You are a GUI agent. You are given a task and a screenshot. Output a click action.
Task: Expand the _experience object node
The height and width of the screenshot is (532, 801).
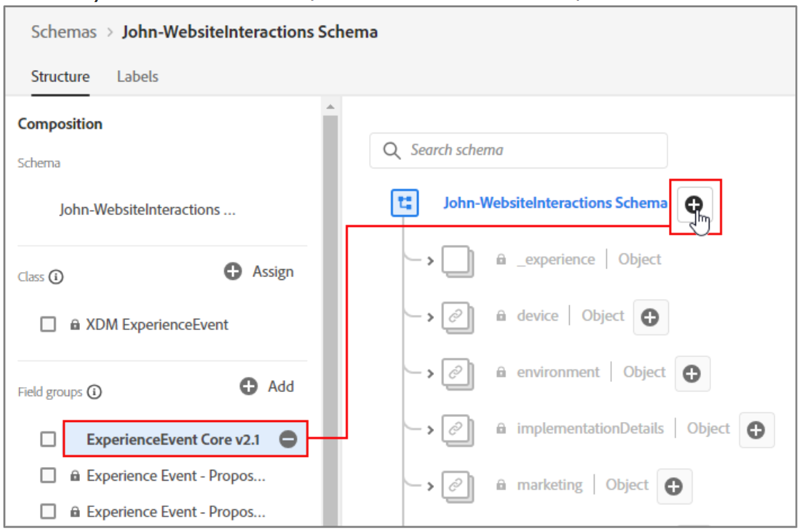(430, 261)
